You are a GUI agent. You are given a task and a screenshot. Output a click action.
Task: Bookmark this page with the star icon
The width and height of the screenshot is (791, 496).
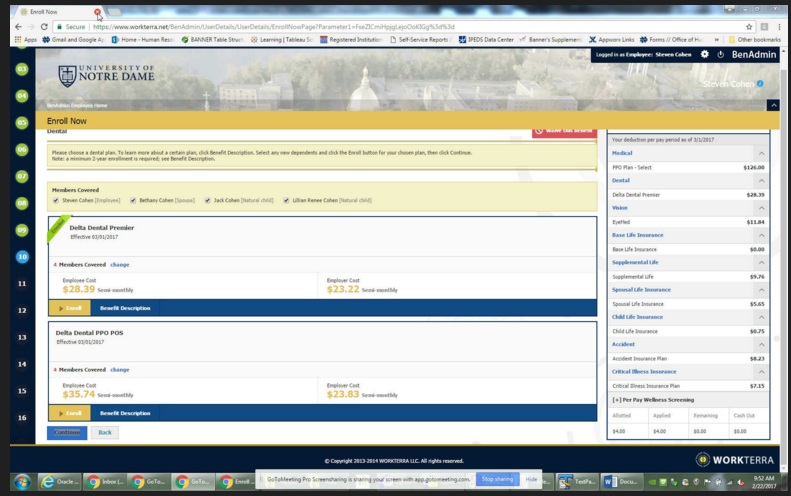pos(749,27)
